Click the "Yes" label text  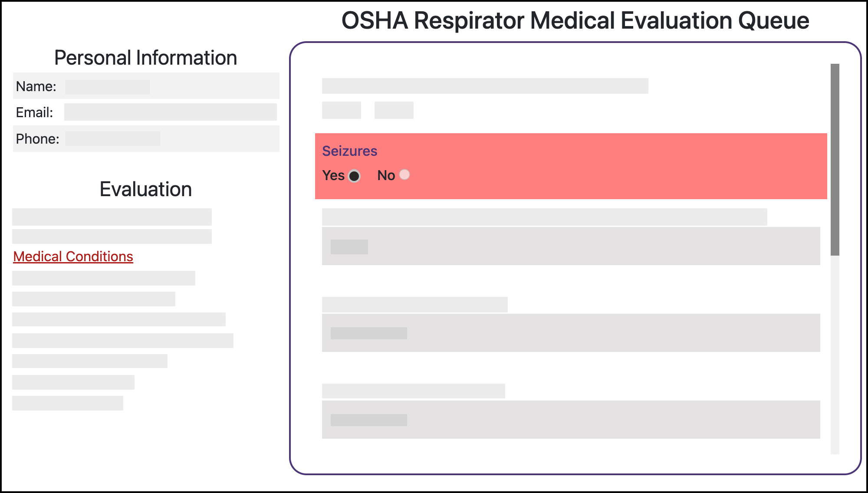(x=333, y=175)
